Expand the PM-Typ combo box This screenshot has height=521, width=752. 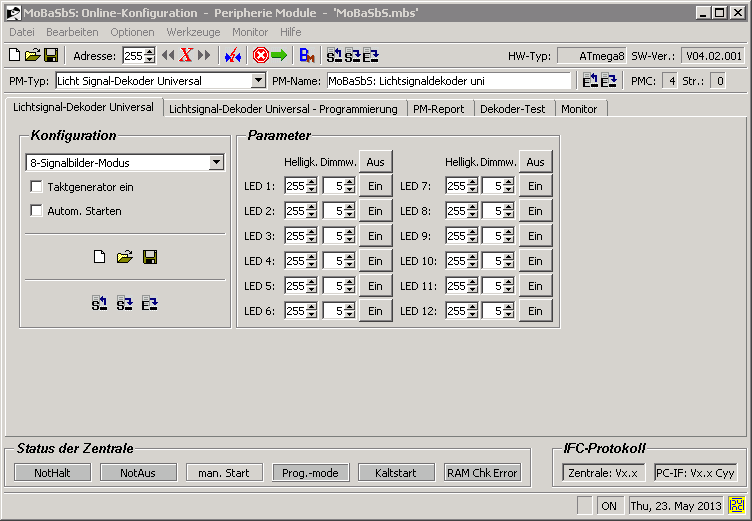[258, 81]
